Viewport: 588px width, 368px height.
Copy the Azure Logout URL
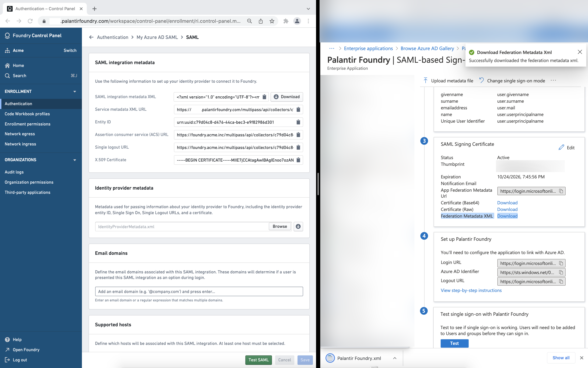pos(561,282)
